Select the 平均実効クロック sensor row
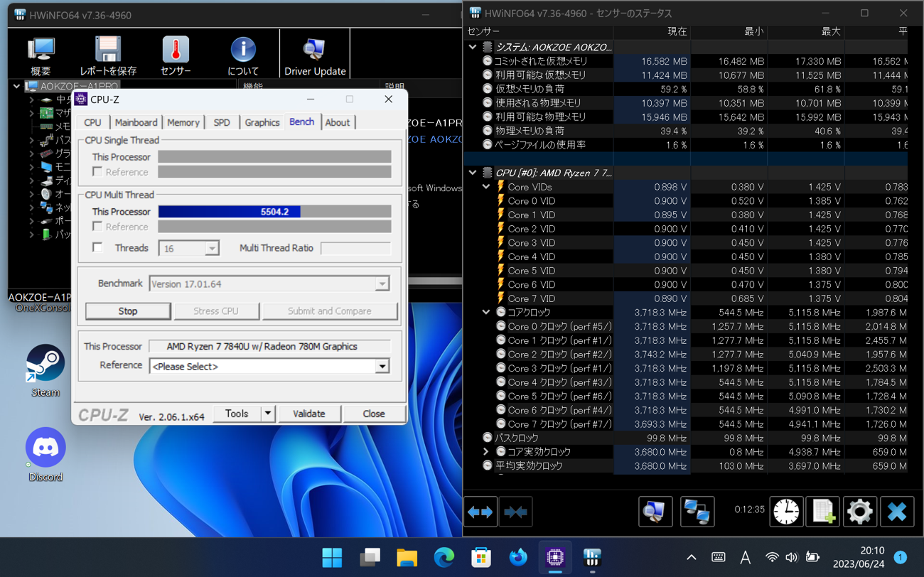924x577 pixels. [685, 466]
